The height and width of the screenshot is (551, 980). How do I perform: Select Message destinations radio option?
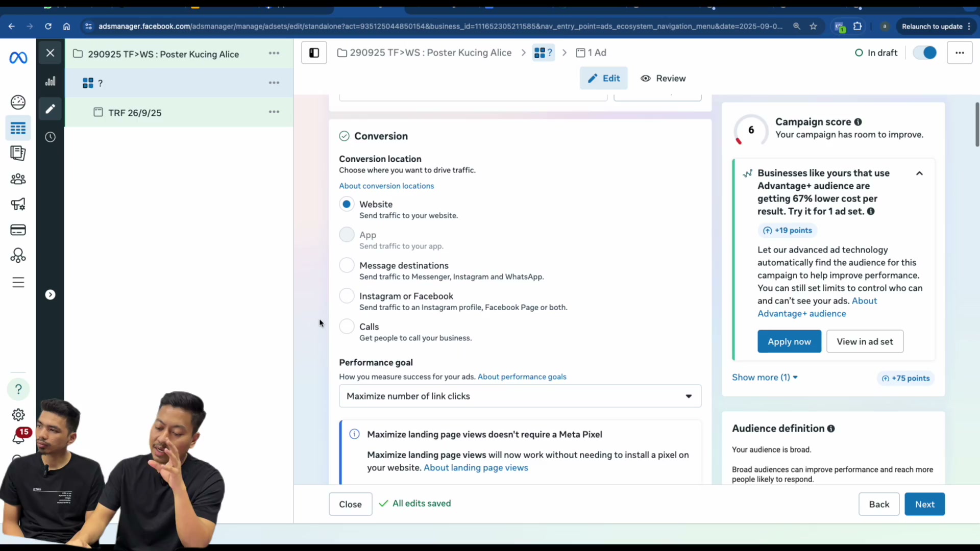tap(347, 265)
